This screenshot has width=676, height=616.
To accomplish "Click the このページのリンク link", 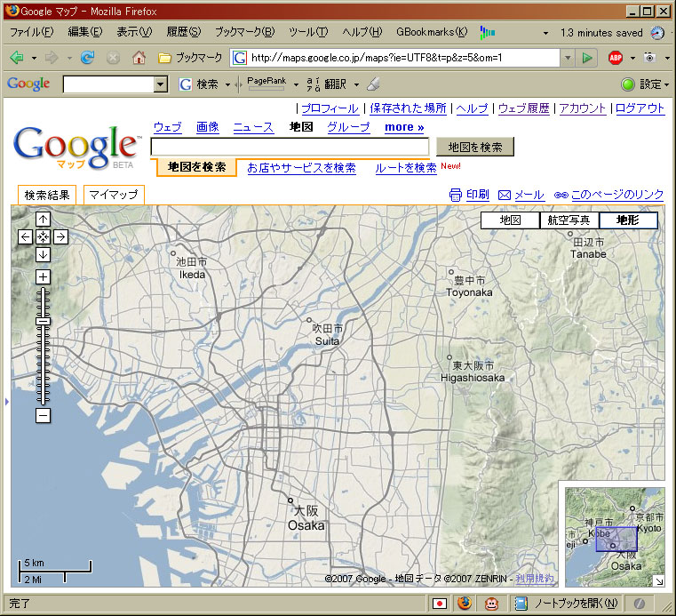I will click(617, 195).
